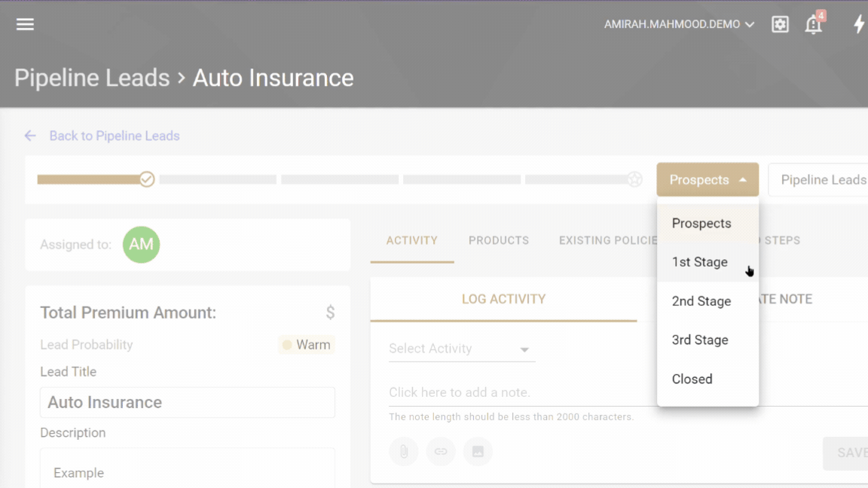
Task: Select 1st Stage from the menu
Action: [700, 262]
